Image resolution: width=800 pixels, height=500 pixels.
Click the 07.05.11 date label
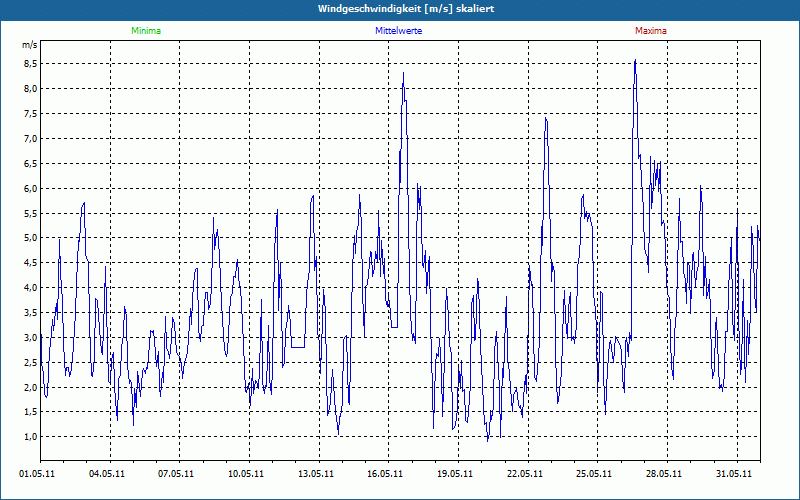(176, 474)
